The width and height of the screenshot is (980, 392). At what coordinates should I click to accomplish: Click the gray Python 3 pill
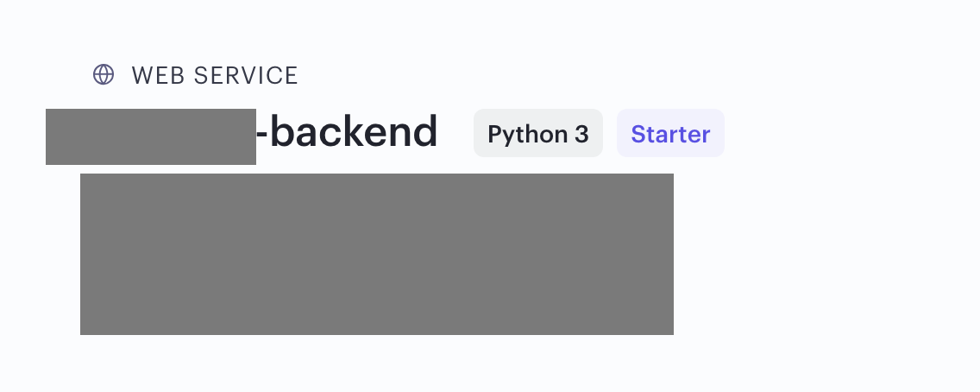(538, 133)
